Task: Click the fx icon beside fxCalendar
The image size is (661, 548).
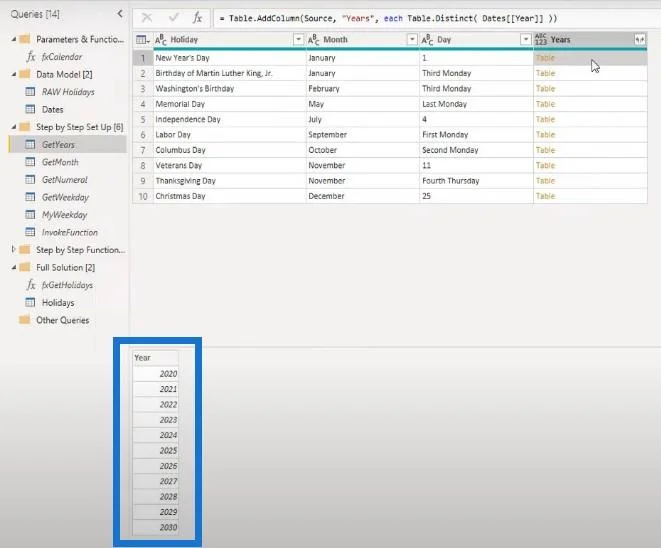Action: pos(31,56)
